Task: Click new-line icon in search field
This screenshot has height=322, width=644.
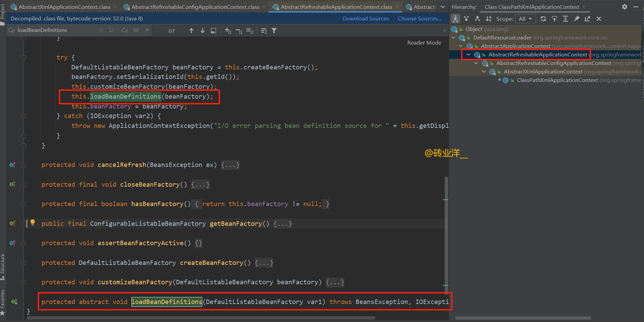Action: pyautogui.click(x=111, y=30)
